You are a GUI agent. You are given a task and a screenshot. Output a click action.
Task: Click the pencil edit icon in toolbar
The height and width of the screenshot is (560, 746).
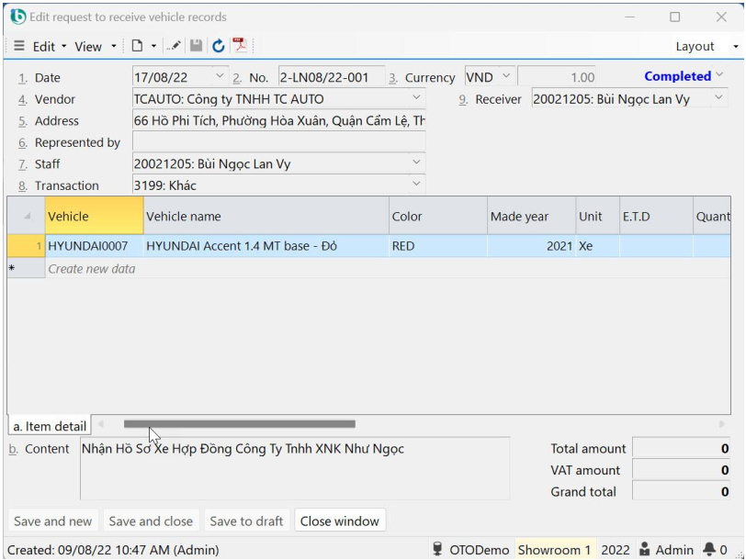(175, 46)
